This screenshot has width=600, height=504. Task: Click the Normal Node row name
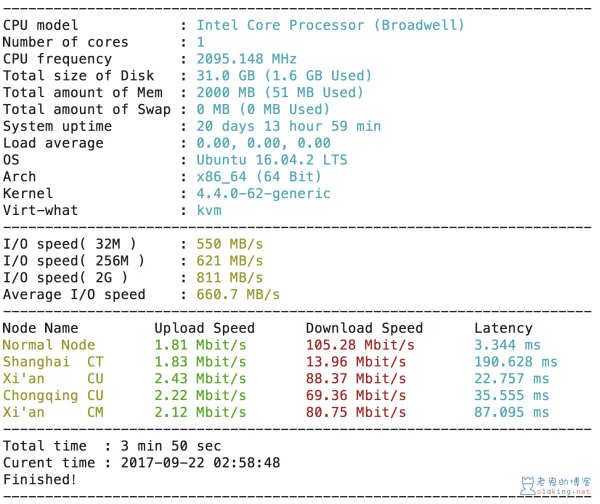49,345
